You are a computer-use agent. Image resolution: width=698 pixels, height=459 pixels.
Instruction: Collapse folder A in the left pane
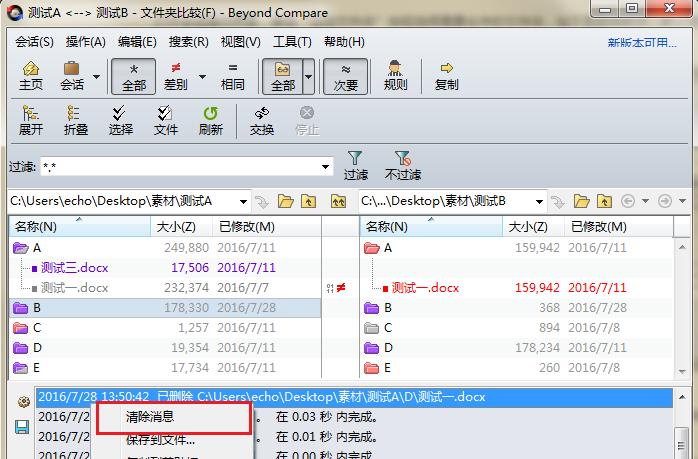point(20,248)
